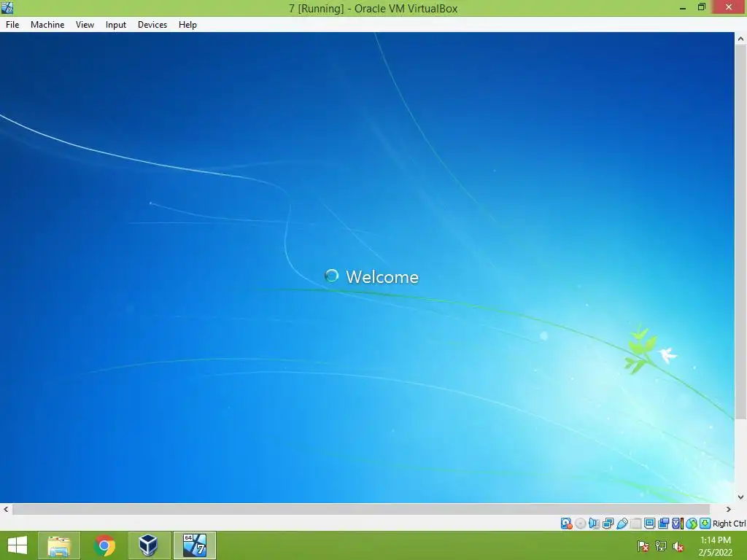Viewport: 747px width, 560px height.
Task: Click the audio status icon in VM bar
Action: click(594, 524)
